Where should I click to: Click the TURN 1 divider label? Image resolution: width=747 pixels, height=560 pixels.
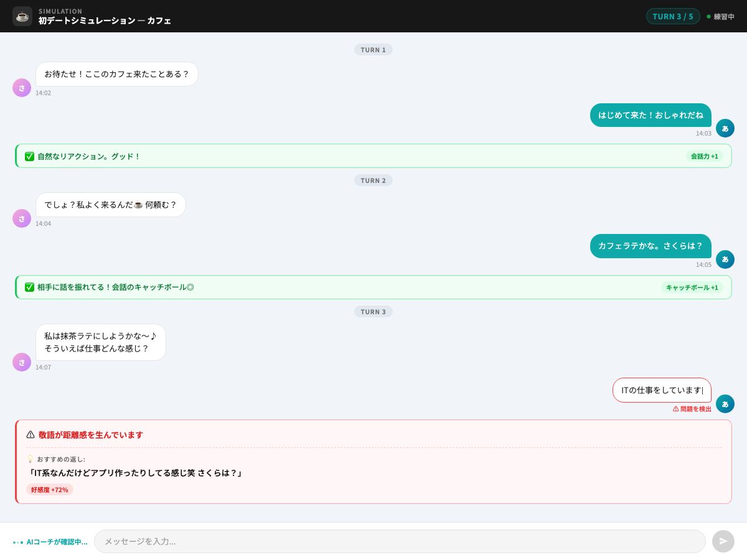click(x=374, y=49)
